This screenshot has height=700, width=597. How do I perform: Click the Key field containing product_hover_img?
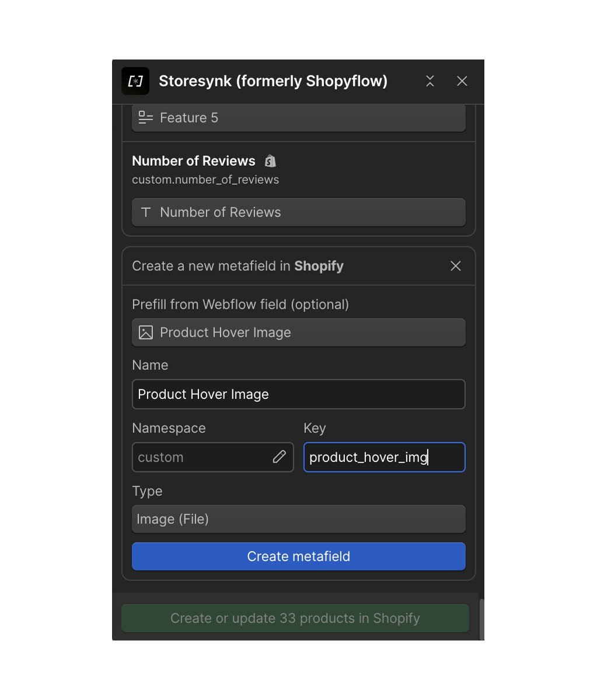(385, 457)
